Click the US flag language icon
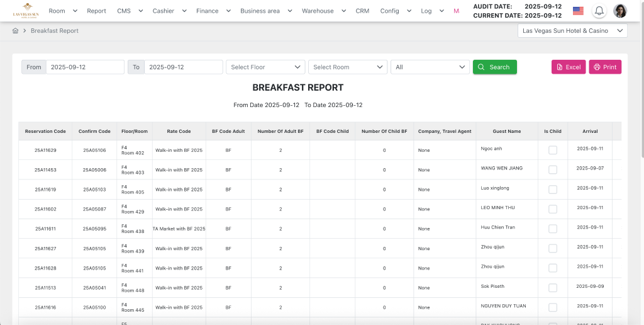 (578, 11)
